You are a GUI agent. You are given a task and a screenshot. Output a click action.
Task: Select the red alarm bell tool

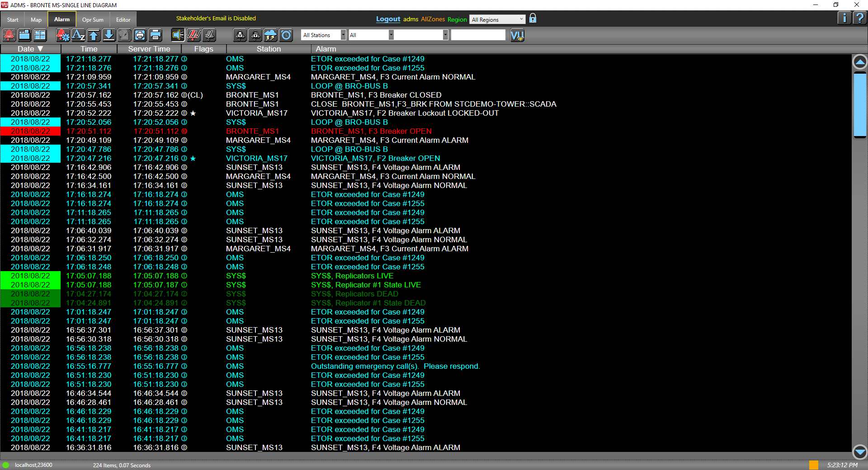pyautogui.click(x=9, y=35)
